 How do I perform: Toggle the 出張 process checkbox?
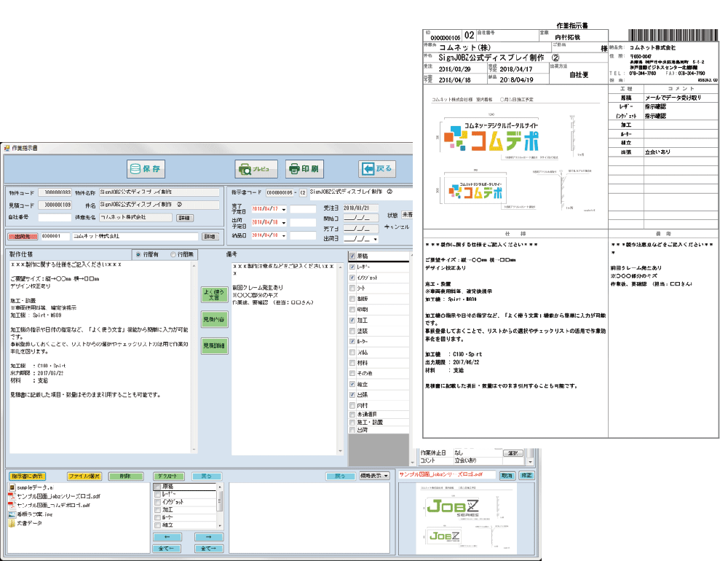[352, 395]
